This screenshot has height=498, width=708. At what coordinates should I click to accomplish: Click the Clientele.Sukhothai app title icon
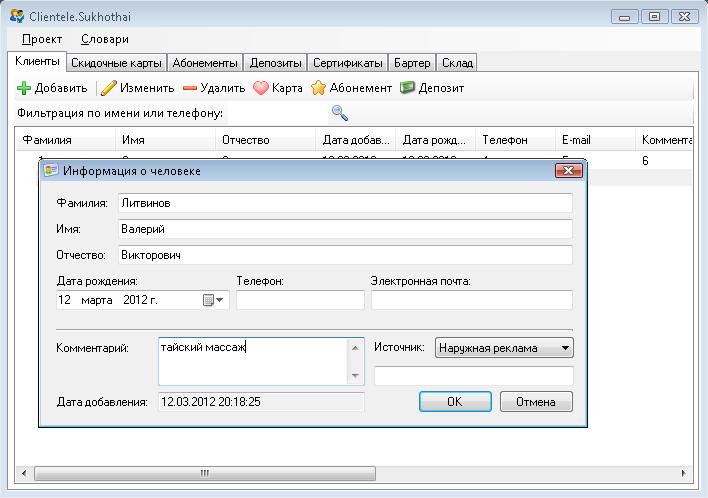(x=17, y=16)
